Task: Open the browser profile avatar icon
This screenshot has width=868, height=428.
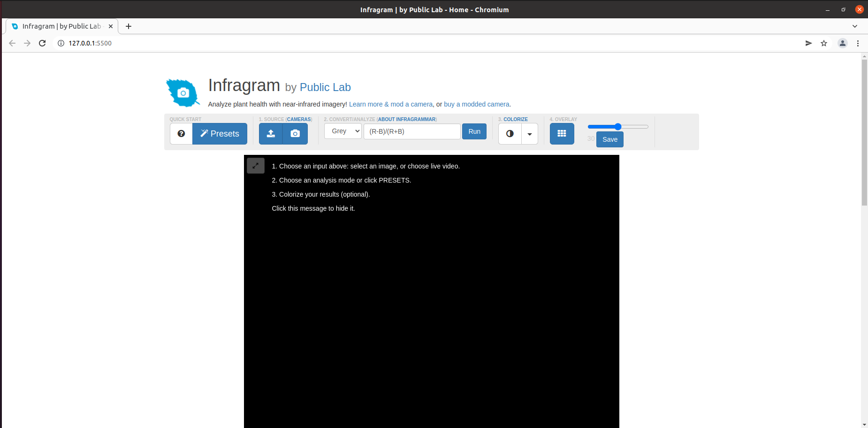Action: (x=843, y=43)
